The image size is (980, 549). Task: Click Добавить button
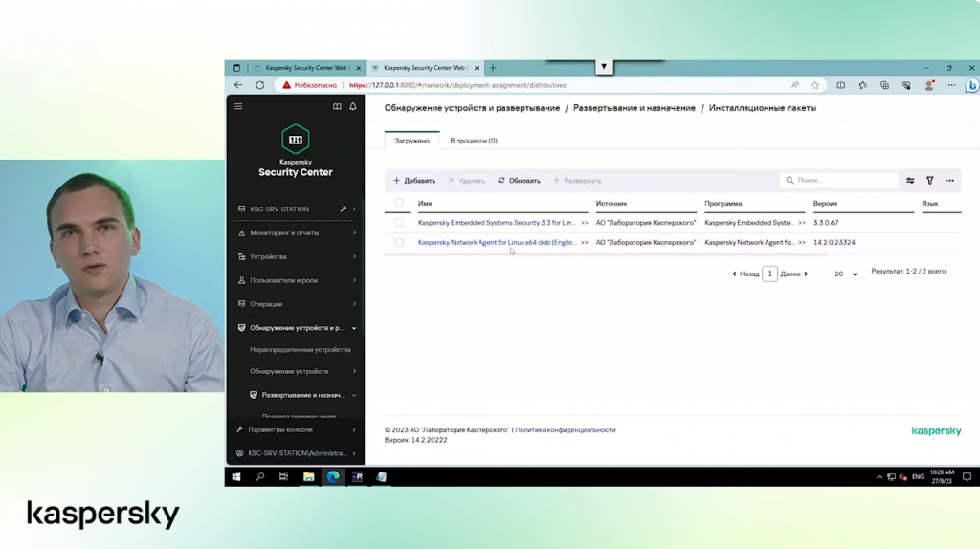pyautogui.click(x=414, y=181)
